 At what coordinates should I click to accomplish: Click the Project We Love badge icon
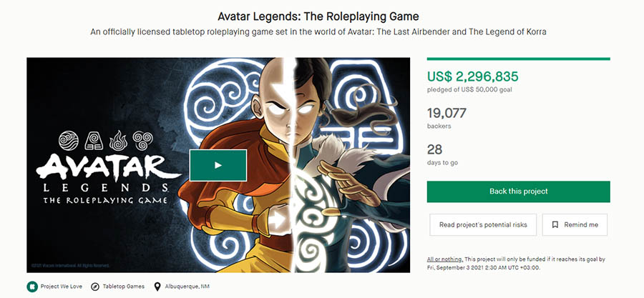pos(31,287)
